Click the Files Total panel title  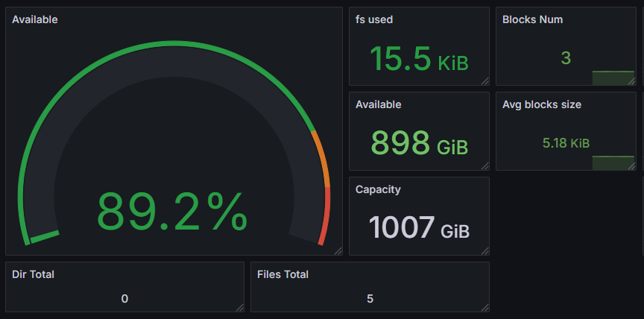pos(282,274)
